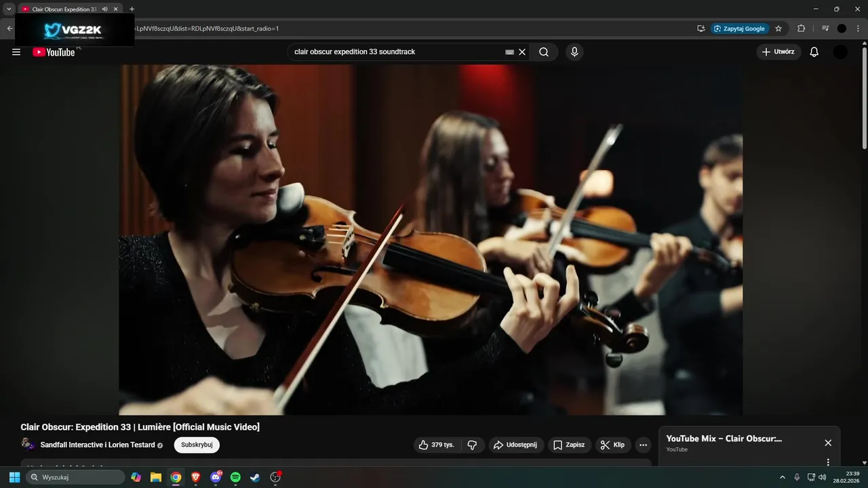Open YouTube notifications bell
This screenshot has width=868, height=488.
(814, 52)
